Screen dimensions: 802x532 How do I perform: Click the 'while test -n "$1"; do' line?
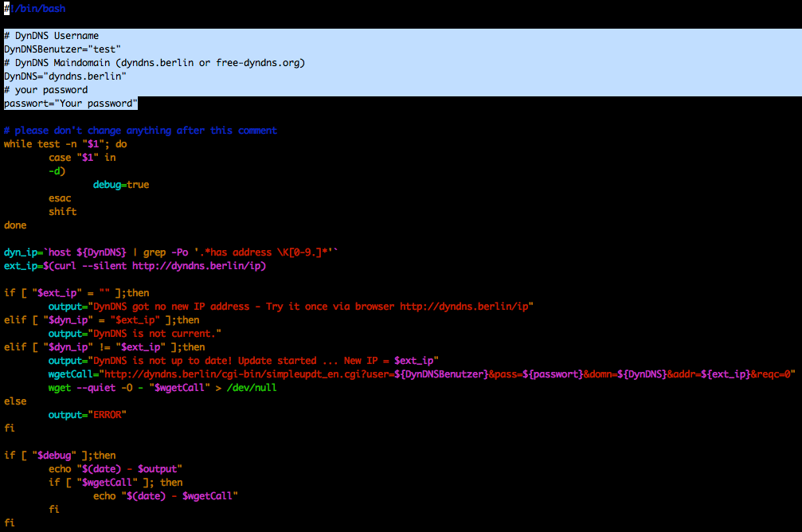pyautogui.click(x=65, y=144)
